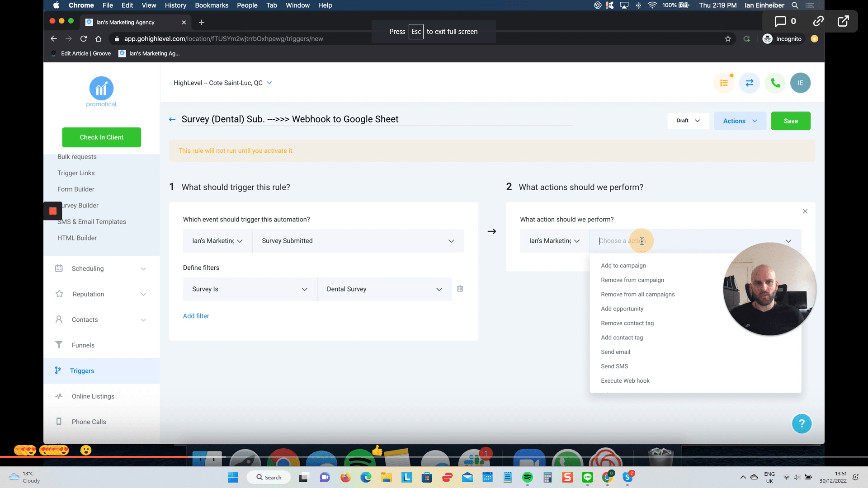Copy link using the chain icon
Image resolution: width=868 pixels, height=488 pixels.
[x=818, y=21]
